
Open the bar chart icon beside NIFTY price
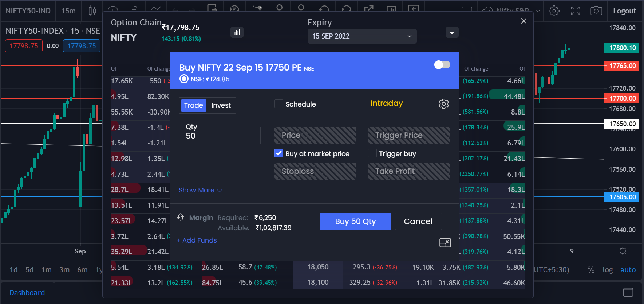[237, 32]
